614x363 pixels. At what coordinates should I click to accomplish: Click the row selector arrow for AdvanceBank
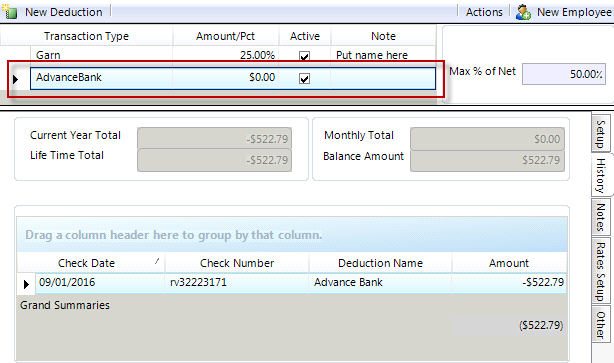click(15, 79)
